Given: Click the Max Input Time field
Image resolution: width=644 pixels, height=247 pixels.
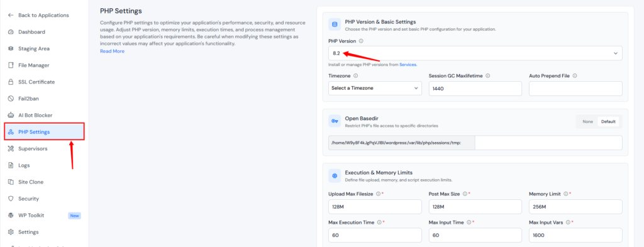Looking at the screenshot, I should [475, 235].
